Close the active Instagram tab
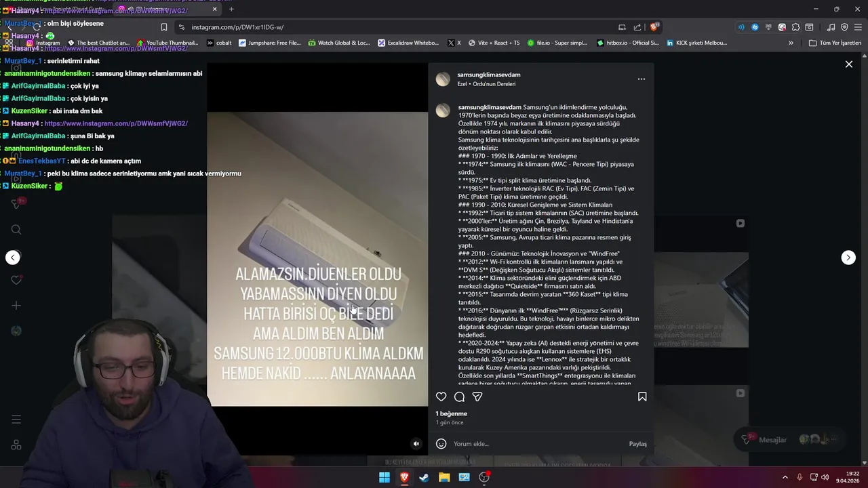 click(215, 9)
